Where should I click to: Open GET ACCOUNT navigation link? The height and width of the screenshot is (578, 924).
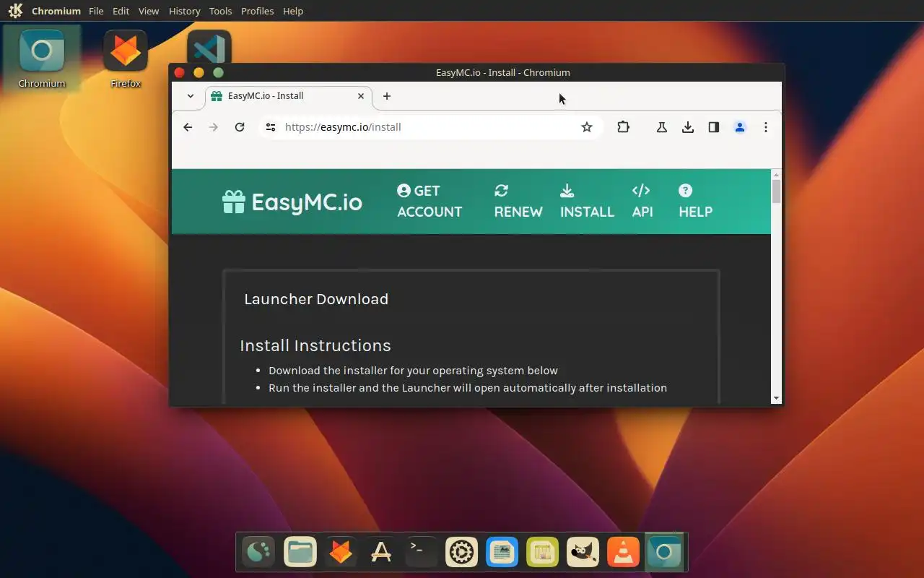pyautogui.click(x=430, y=201)
